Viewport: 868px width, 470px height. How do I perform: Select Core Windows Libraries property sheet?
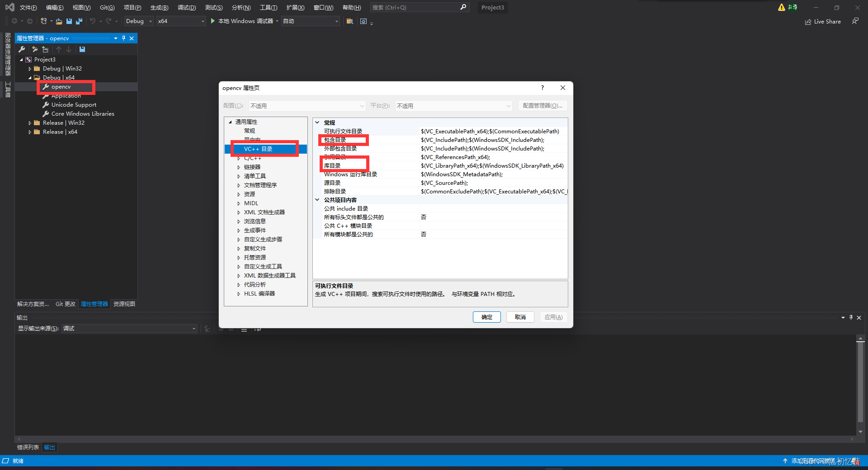coord(83,114)
